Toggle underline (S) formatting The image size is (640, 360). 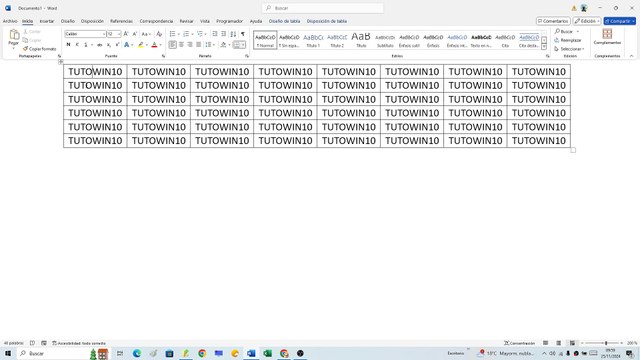[x=86, y=45]
